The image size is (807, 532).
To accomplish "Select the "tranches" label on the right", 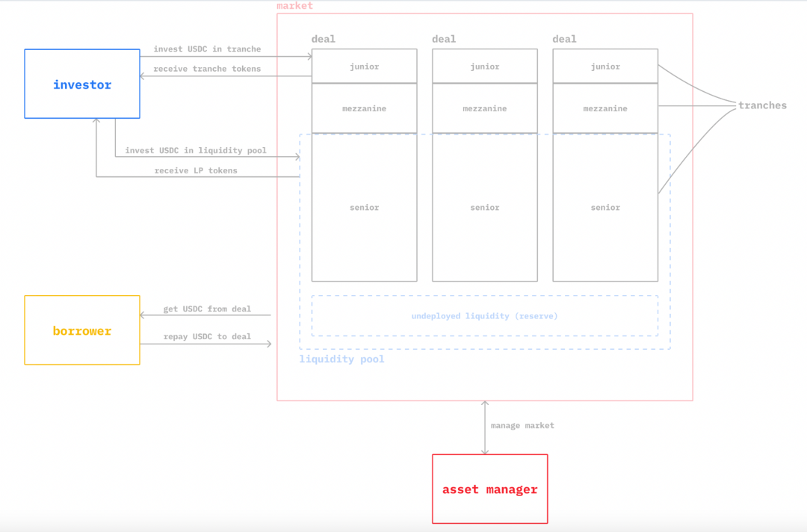I will click(762, 105).
